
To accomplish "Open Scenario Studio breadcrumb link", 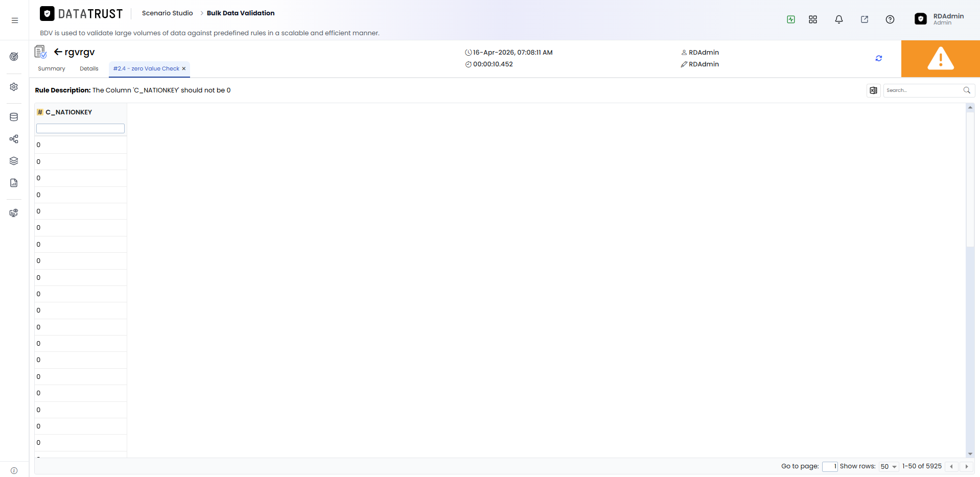I will [168, 13].
